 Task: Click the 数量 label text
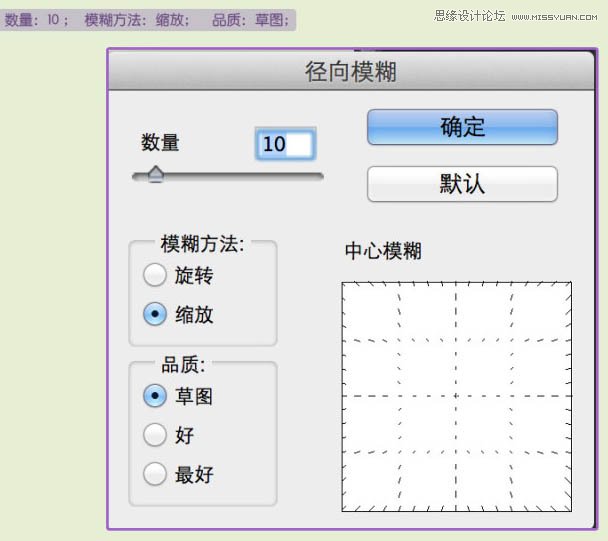point(160,143)
